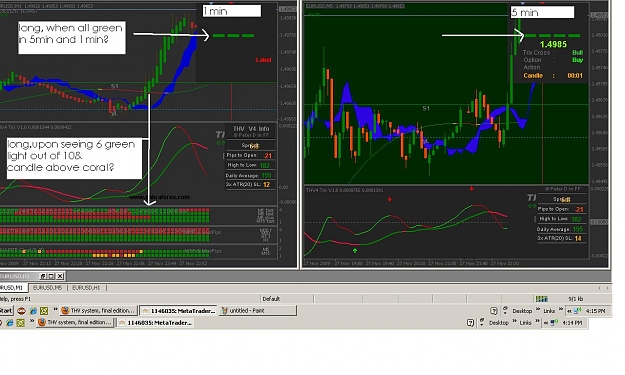Viewport: 625px width, 375px height.
Task: Click the 'Daily Average' value on 5 min chart
Action: click(x=578, y=229)
